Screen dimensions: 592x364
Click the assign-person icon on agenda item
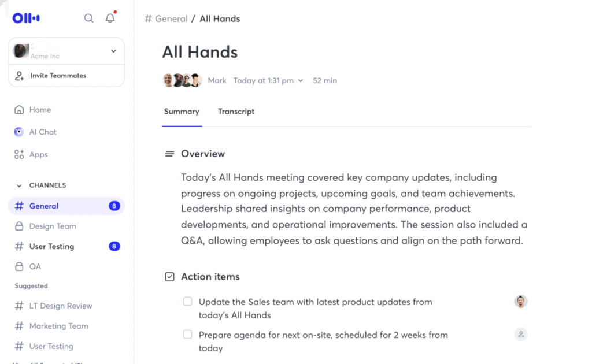(x=521, y=334)
